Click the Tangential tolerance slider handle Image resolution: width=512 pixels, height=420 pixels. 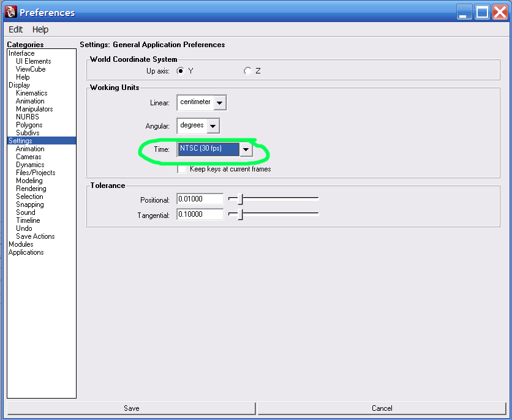240,214
